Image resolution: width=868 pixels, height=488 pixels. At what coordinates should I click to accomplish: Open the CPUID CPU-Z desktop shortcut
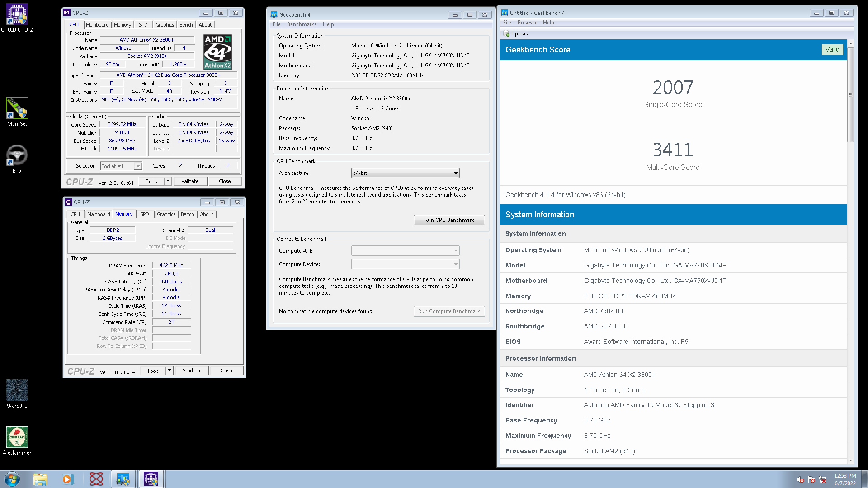click(x=17, y=18)
